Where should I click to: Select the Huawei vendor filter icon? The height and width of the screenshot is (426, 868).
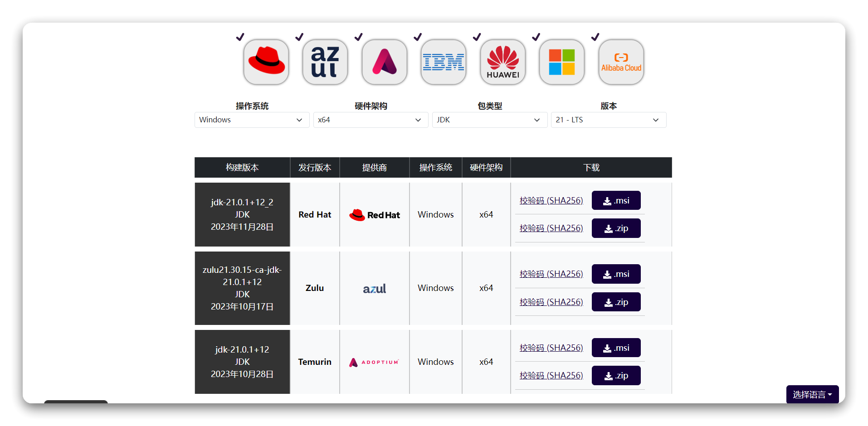(502, 62)
